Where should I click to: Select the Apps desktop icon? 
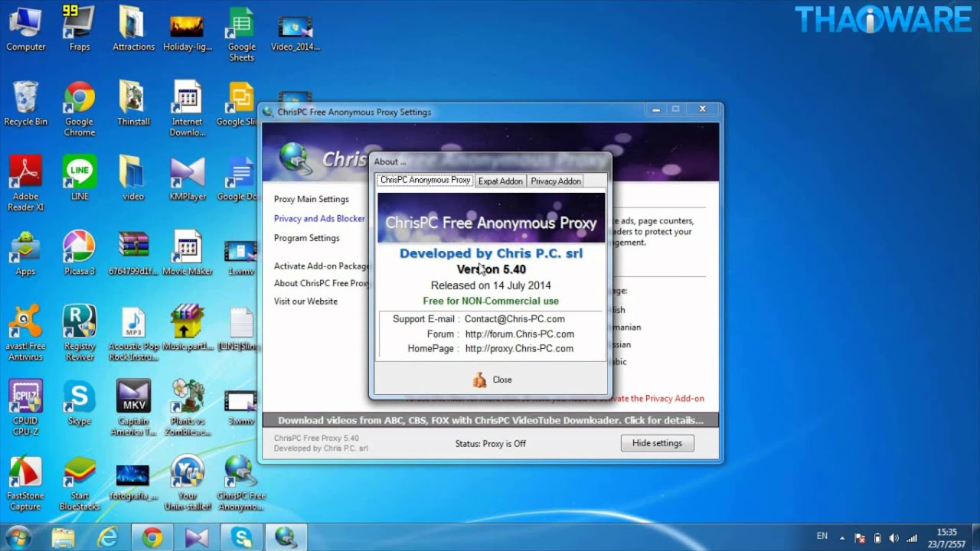(25, 253)
